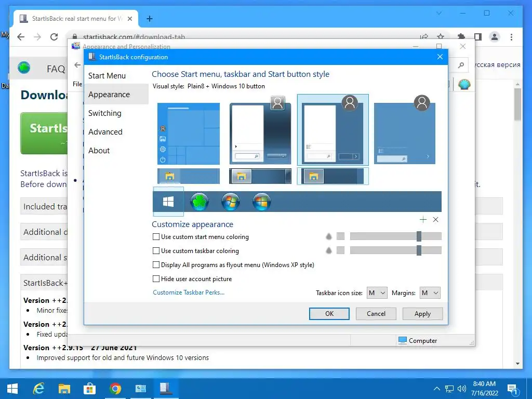Screen dimensions: 532x399
Task: Open the About page
Action: pyautogui.click(x=99, y=150)
